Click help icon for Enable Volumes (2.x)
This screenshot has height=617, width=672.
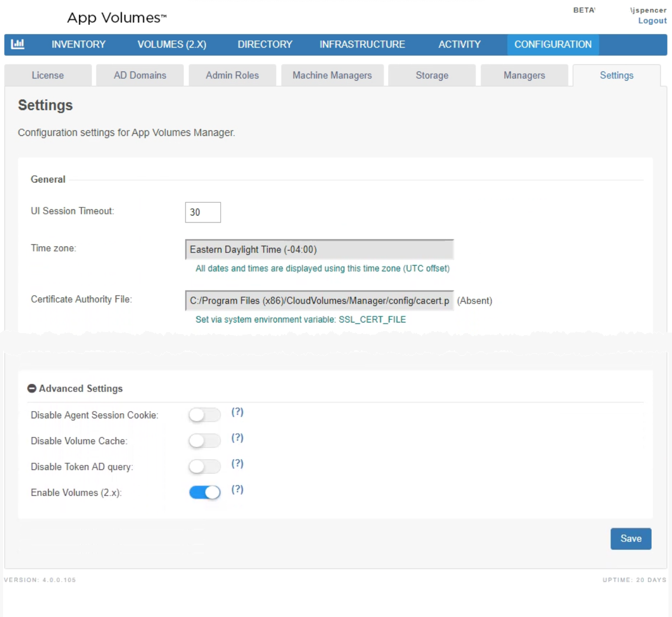point(237,489)
